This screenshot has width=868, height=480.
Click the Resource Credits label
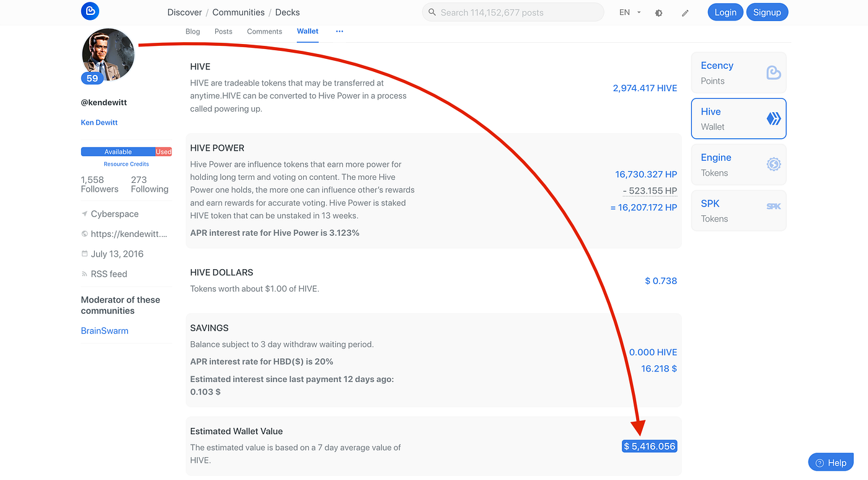coord(126,164)
